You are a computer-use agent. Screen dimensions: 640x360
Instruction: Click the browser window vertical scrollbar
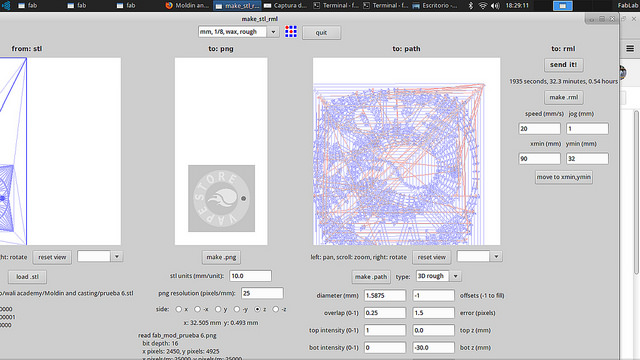coord(637,192)
